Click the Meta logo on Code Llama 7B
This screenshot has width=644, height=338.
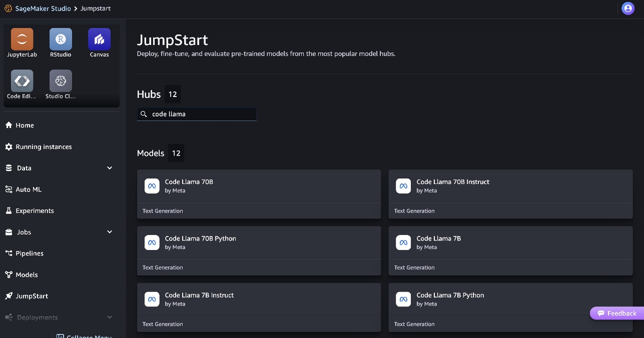(403, 242)
